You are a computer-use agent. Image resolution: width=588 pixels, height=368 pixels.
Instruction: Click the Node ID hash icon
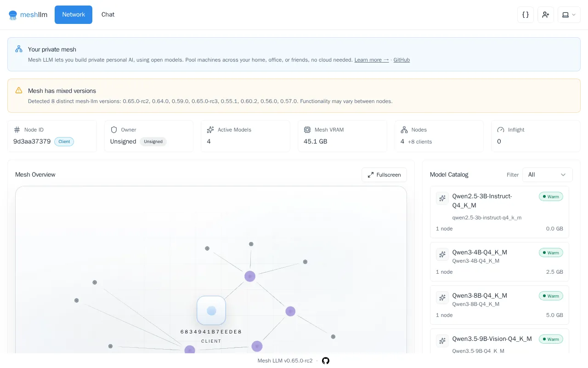pos(17,130)
